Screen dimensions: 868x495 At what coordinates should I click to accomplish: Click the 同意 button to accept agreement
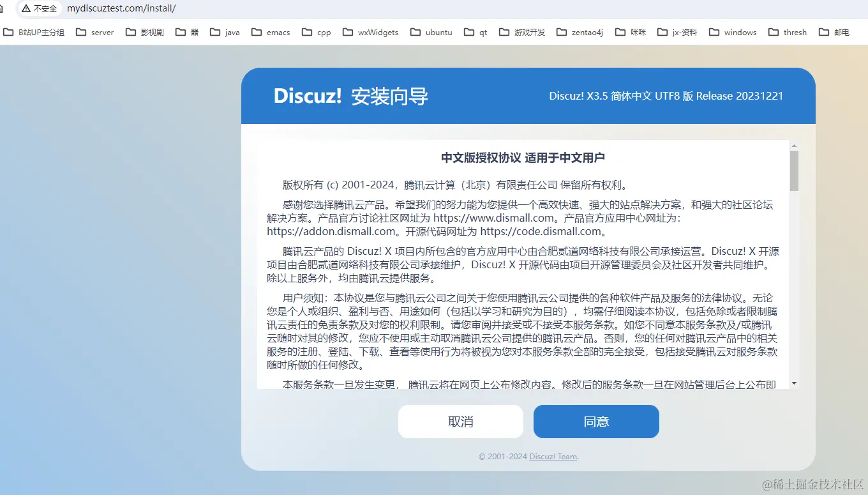[596, 422]
